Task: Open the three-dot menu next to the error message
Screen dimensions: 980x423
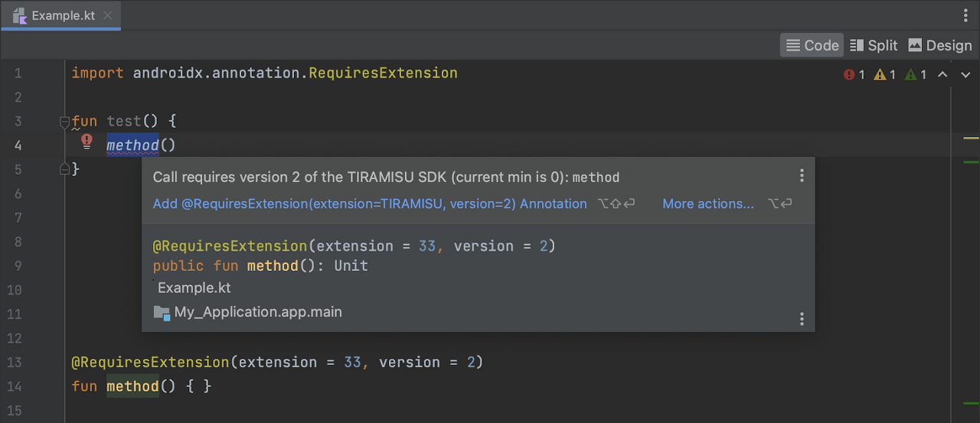Action: tap(802, 176)
